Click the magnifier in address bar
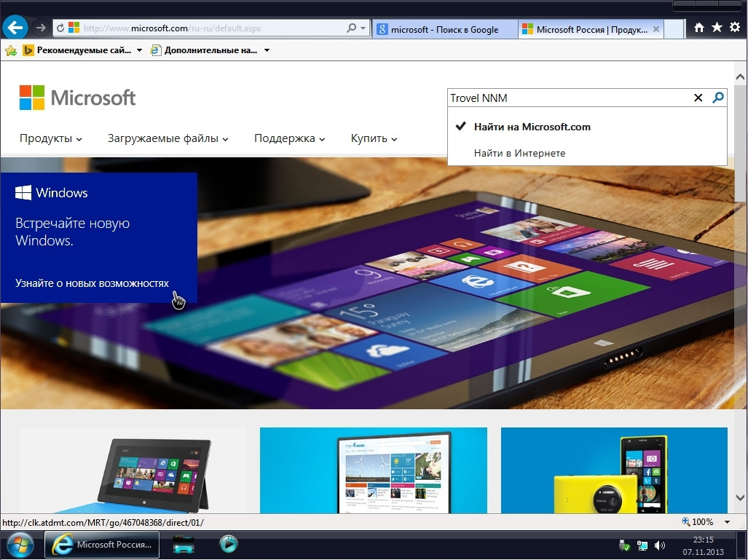This screenshot has height=560, width=748. click(x=352, y=28)
